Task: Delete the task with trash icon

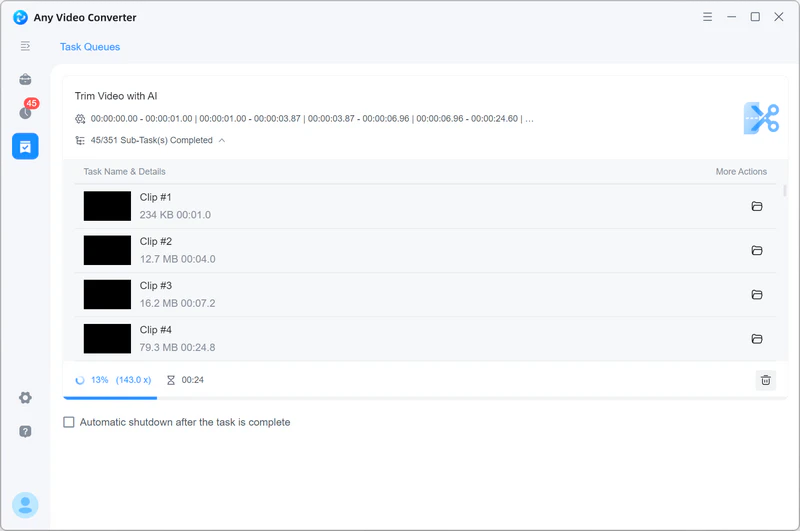Action: (765, 380)
